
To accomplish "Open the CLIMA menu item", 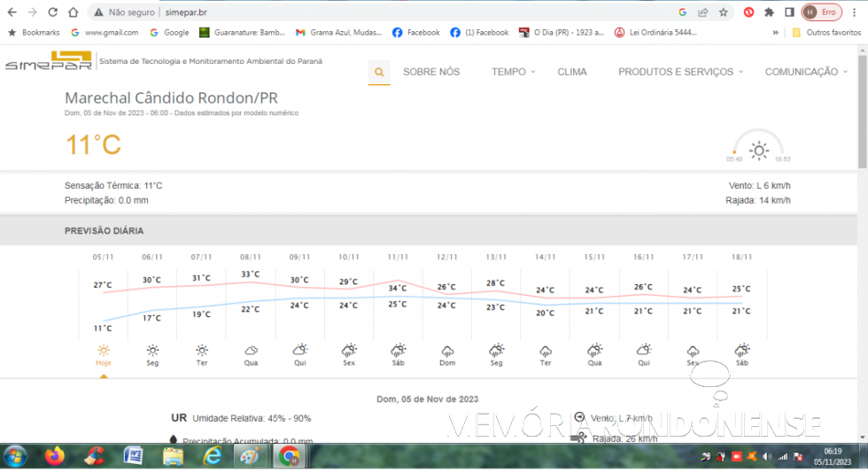I will [572, 72].
